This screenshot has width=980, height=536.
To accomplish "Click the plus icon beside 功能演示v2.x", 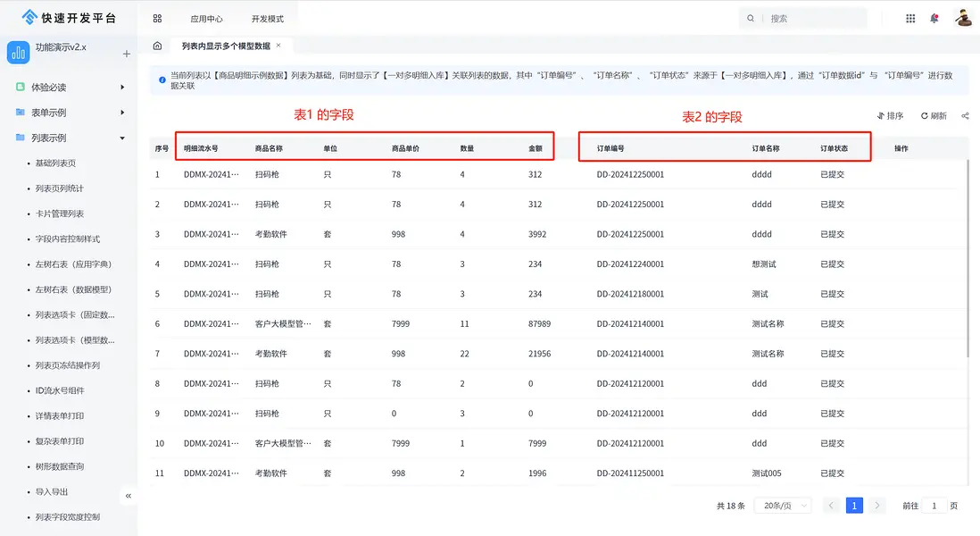I will (x=126, y=54).
